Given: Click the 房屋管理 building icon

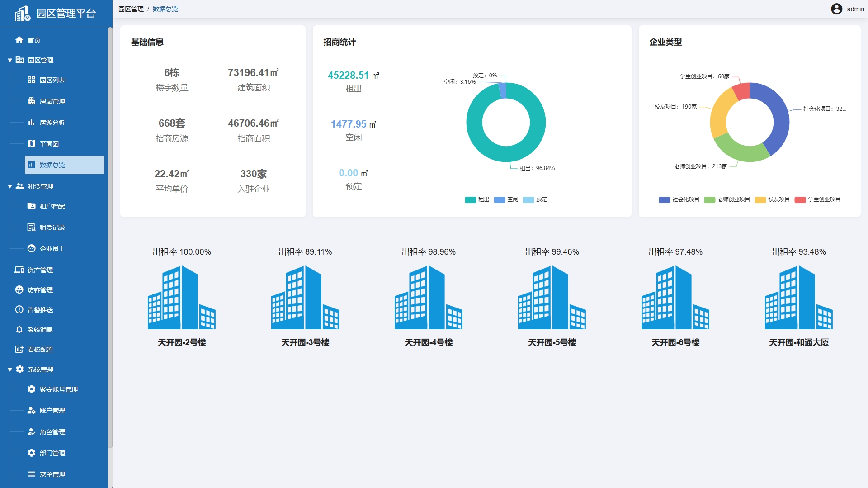Looking at the screenshot, I should point(31,101).
